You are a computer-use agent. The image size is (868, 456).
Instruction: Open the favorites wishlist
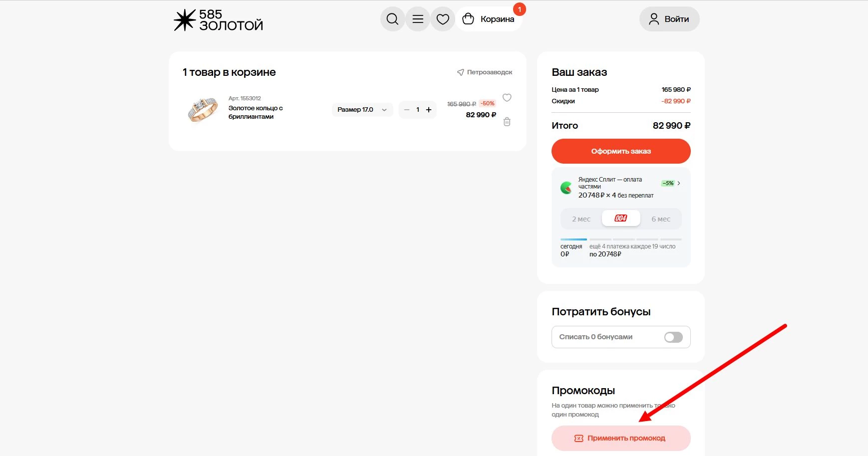point(442,18)
